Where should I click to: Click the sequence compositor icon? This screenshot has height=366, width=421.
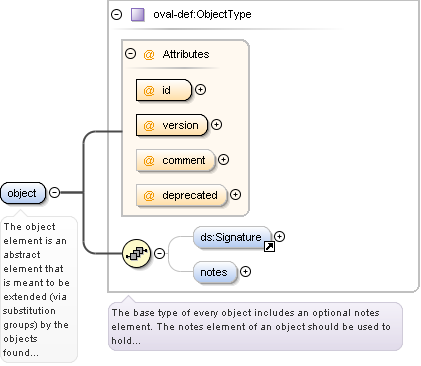[137, 254]
